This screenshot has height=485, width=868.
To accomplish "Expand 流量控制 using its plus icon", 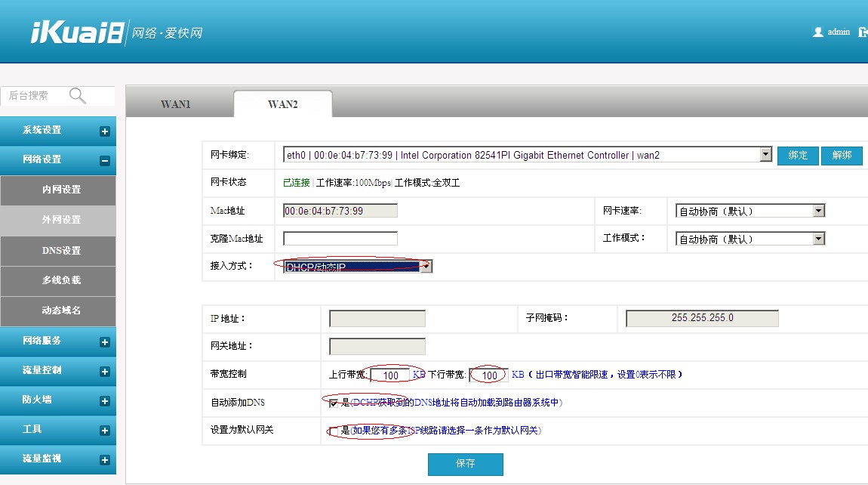I will (106, 370).
